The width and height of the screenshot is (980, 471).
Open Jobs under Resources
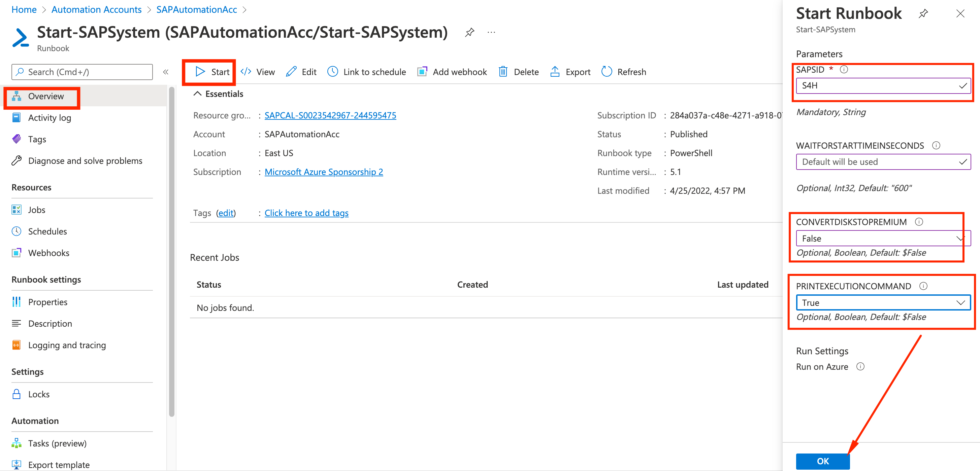tap(36, 210)
